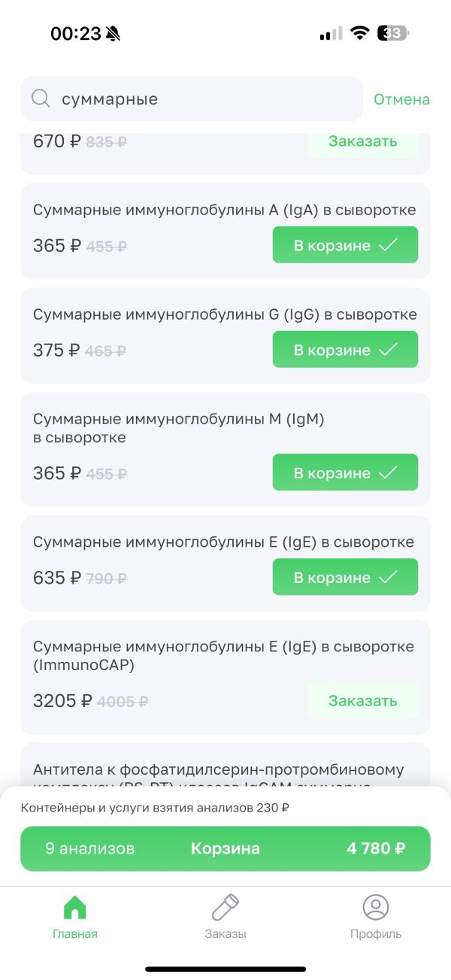Tap Отмена to cancel the search
Image resolution: width=451 pixels, height=980 pixels.
(401, 99)
